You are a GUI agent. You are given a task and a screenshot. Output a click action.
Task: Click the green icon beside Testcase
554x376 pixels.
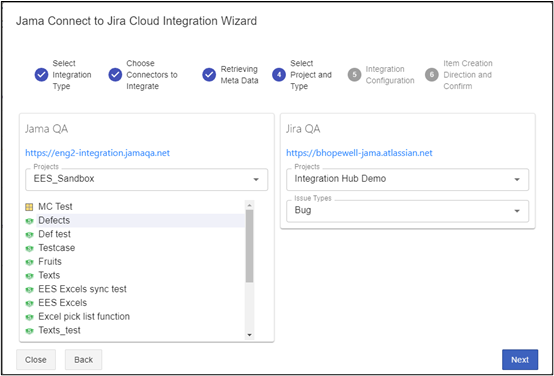pos(29,249)
